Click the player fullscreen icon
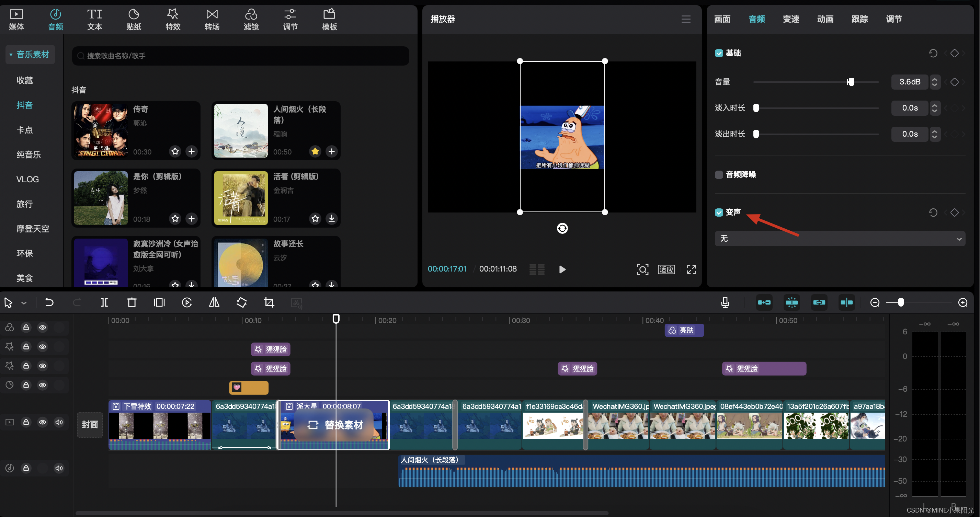Viewport: 980px width, 517px height. [691, 269]
